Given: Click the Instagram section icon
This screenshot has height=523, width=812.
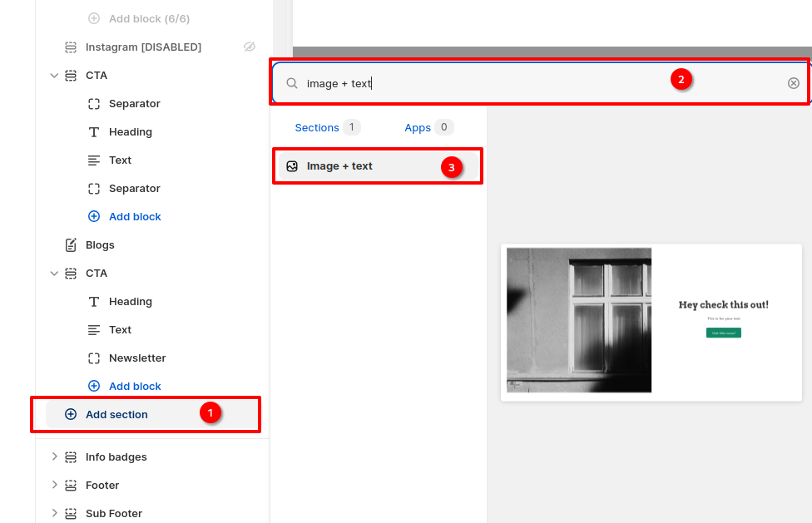Looking at the screenshot, I should point(71,47).
